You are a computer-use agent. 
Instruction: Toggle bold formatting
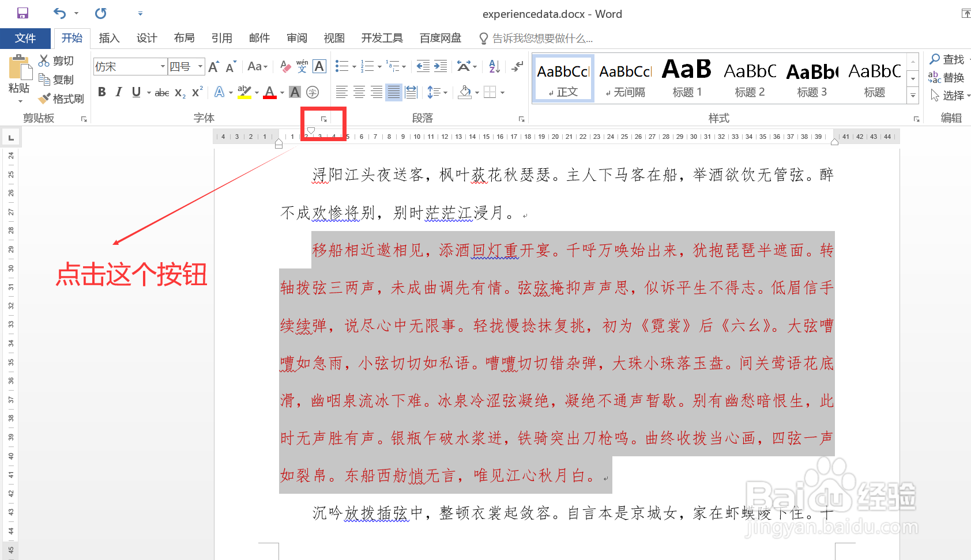[101, 92]
